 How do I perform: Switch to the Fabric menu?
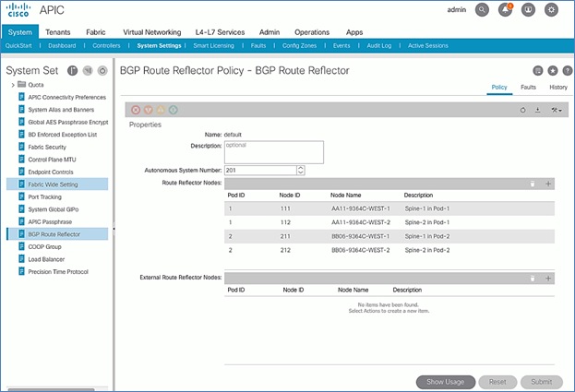click(x=96, y=32)
